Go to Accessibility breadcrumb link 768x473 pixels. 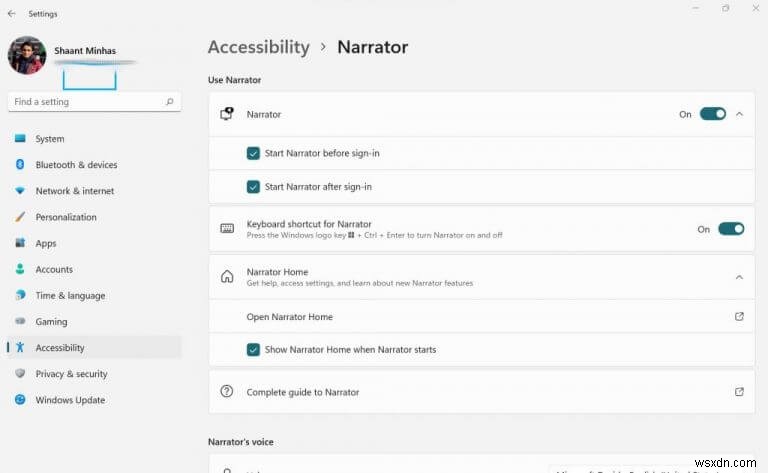coord(258,47)
